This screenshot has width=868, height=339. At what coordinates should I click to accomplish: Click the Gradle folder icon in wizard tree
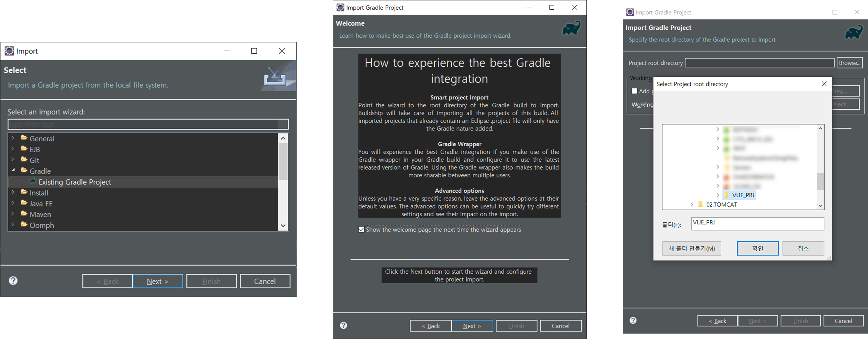[24, 170]
